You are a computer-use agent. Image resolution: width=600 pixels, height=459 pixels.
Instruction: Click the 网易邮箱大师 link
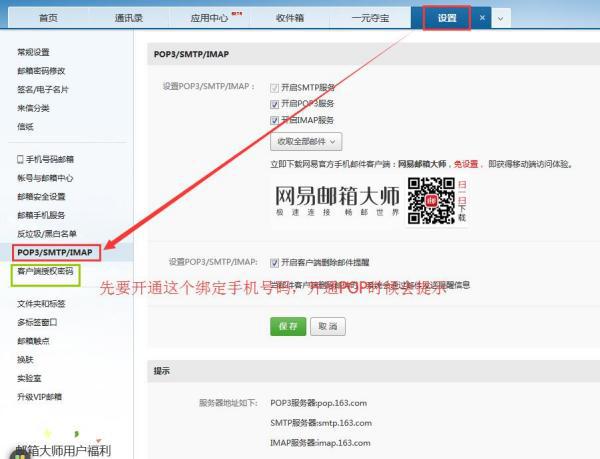(x=422, y=164)
